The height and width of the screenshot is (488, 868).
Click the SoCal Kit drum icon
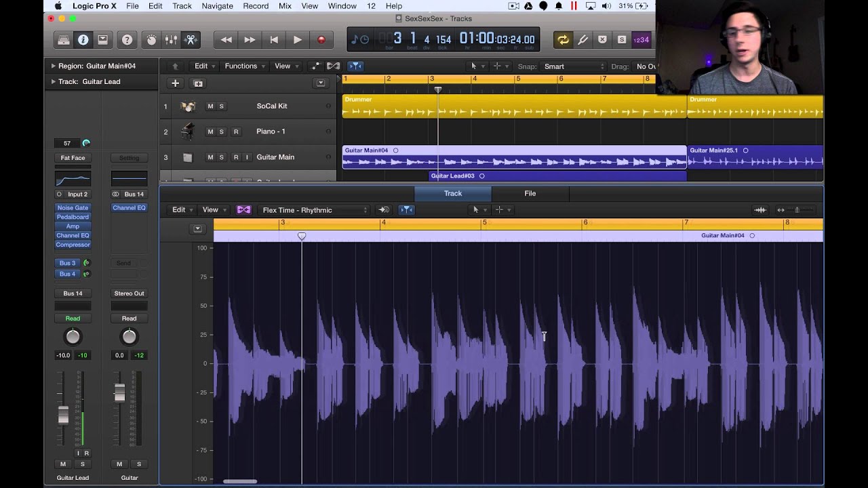188,106
